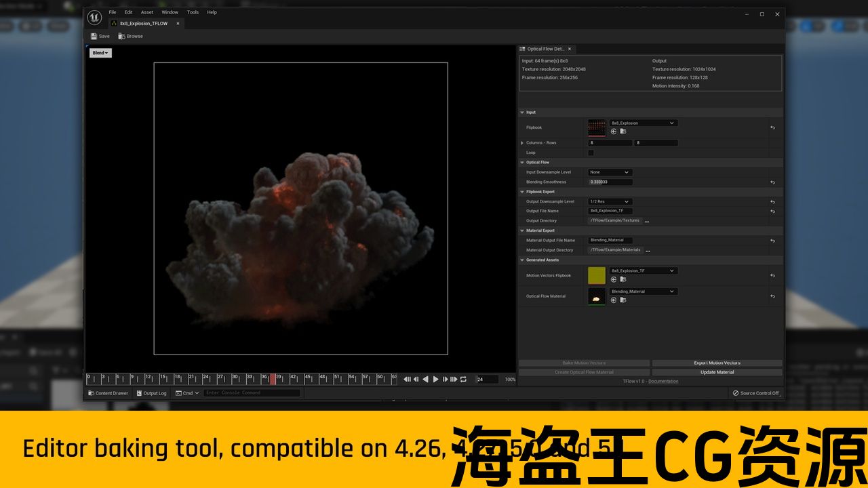Use selected asset for Flipbook input
The image size is (868, 488).
(614, 131)
